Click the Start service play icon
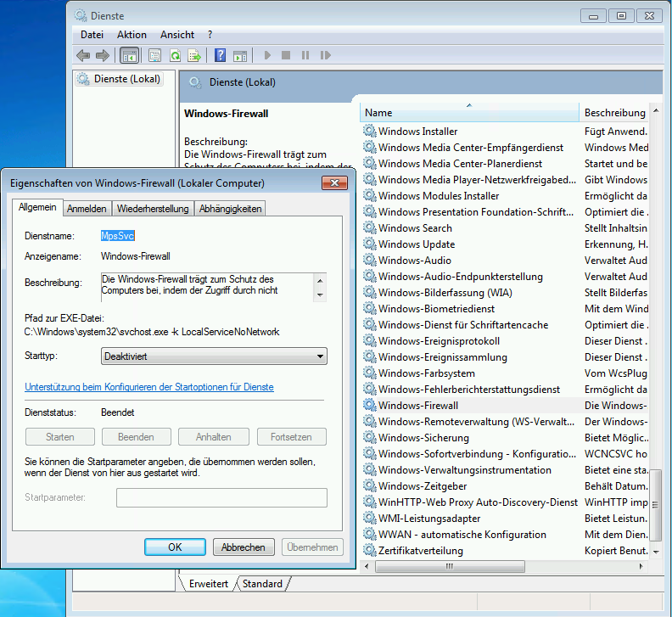Screen dimensions: 672x617 267,55
